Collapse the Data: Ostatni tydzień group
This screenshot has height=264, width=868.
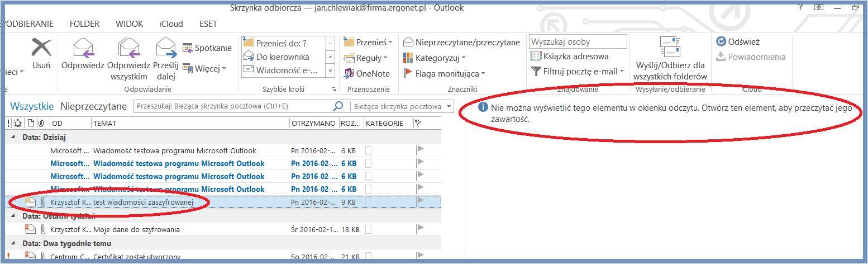point(13,215)
